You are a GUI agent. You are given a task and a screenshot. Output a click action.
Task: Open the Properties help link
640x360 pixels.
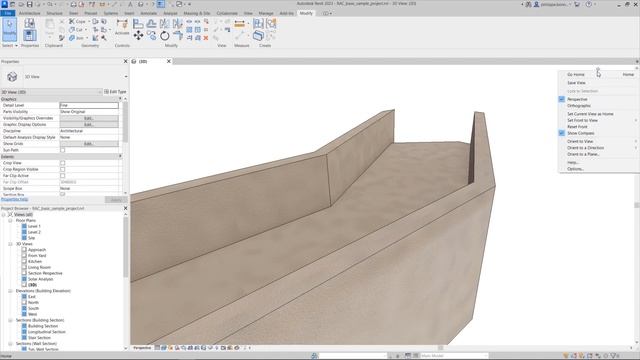pyautogui.click(x=14, y=200)
